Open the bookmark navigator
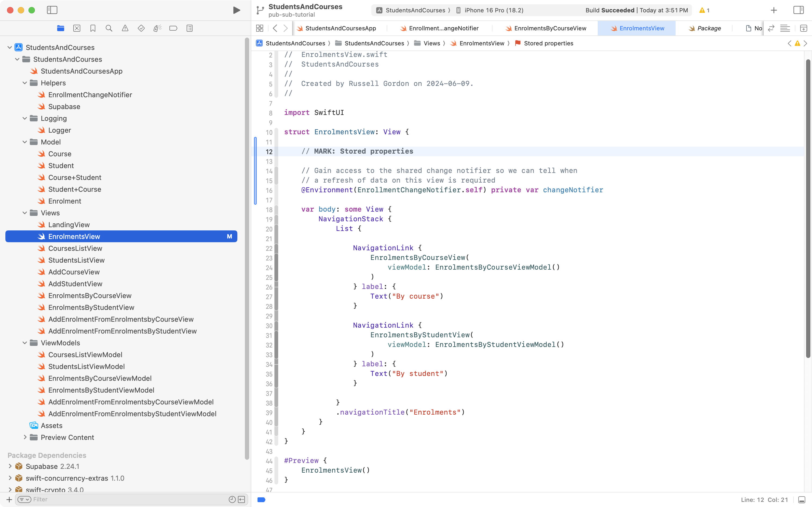Image resolution: width=812 pixels, height=507 pixels. pos(93,28)
